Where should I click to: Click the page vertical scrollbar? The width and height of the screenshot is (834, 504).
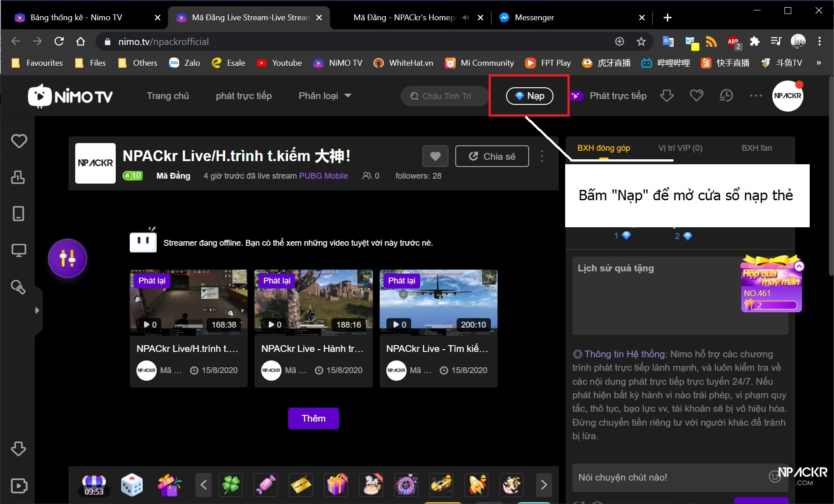(x=831, y=175)
